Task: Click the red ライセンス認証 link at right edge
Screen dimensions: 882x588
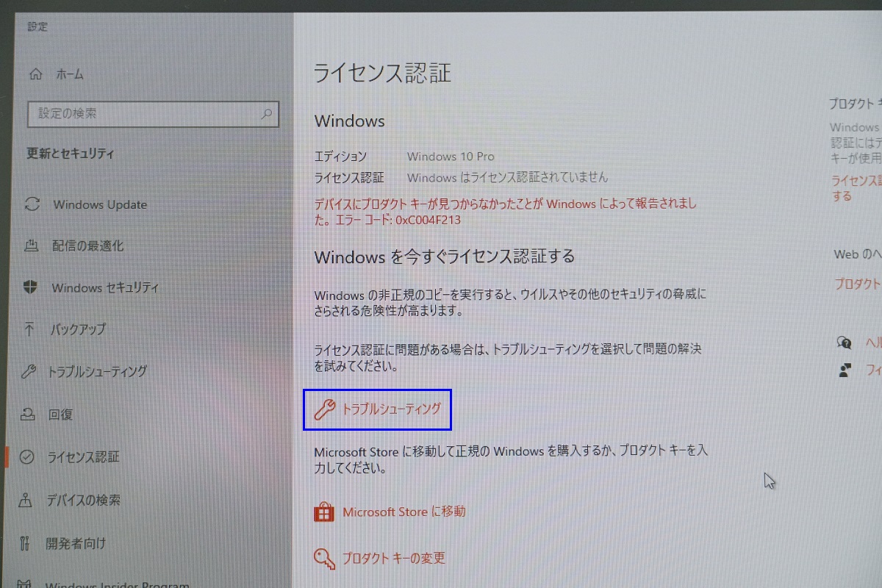Action: point(856,187)
